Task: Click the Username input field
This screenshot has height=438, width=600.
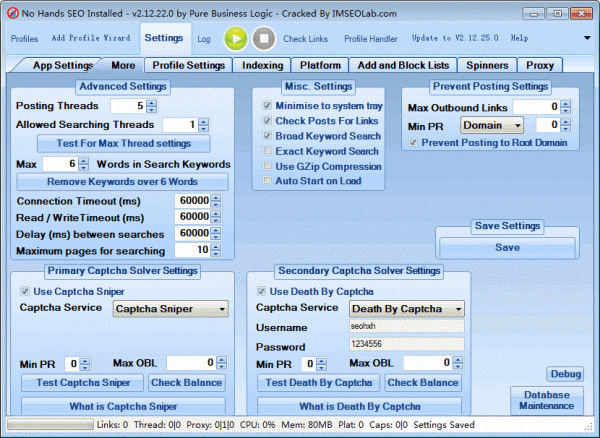Action: click(x=405, y=326)
